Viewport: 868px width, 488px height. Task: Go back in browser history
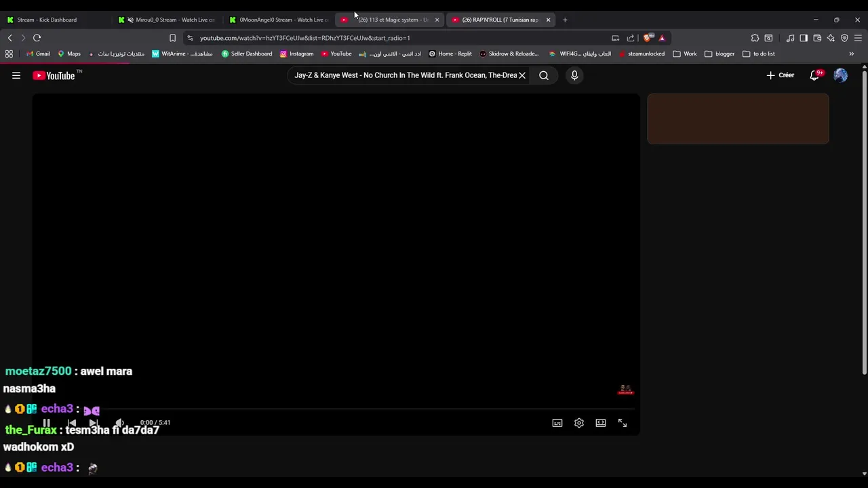pos(9,38)
